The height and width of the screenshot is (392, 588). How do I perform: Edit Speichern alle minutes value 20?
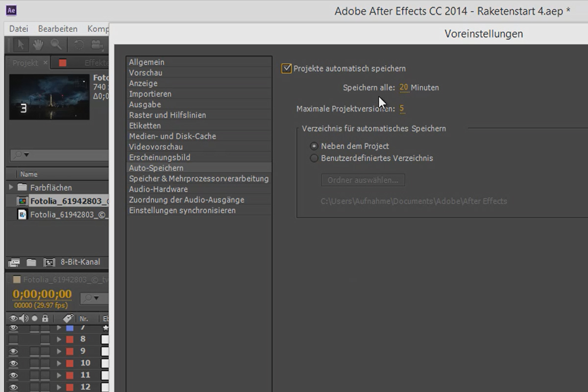pyautogui.click(x=404, y=88)
